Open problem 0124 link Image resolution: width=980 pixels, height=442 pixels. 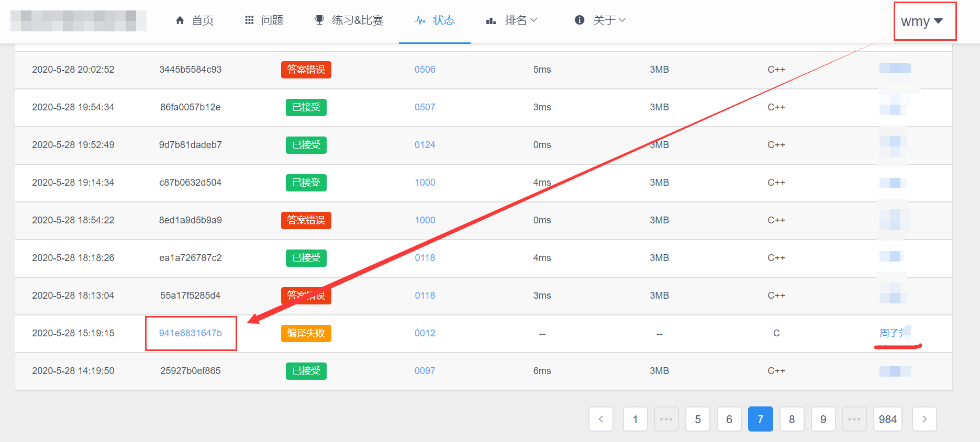pos(425,145)
